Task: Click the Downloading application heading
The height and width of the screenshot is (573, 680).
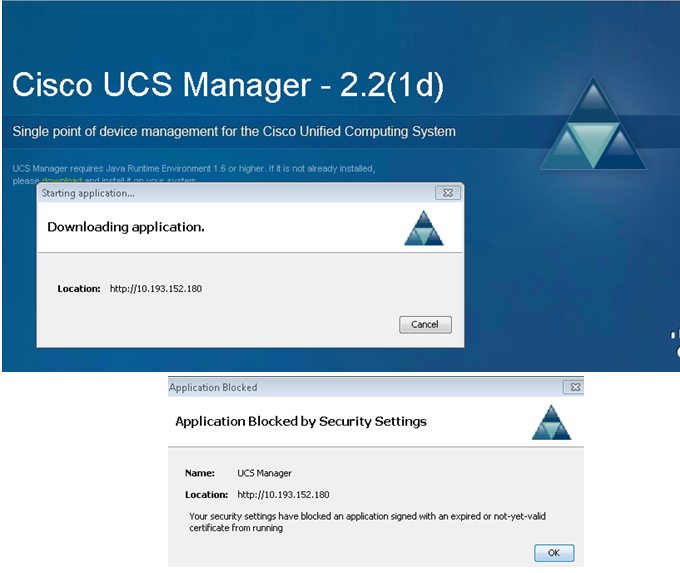Action: (x=126, y=227)
